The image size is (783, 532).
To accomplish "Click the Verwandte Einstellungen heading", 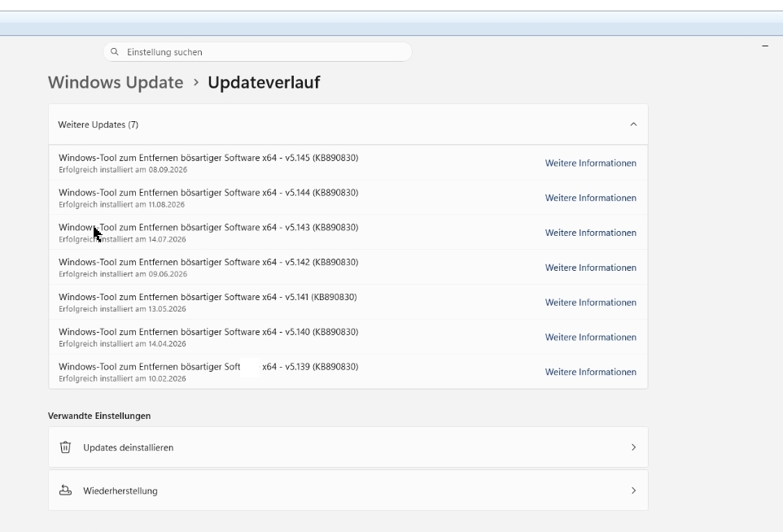I will pos(99,416).
